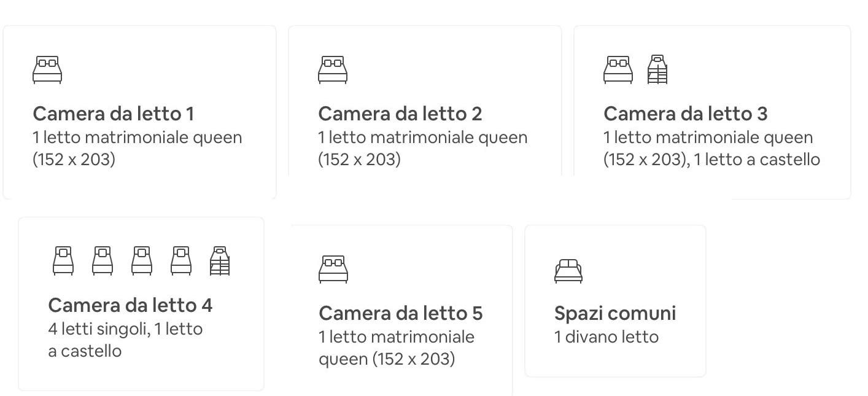Viewport: 868px width, 396px height.
Task: Select the Camera da letto 4 heading
Action: pos(130,305)
